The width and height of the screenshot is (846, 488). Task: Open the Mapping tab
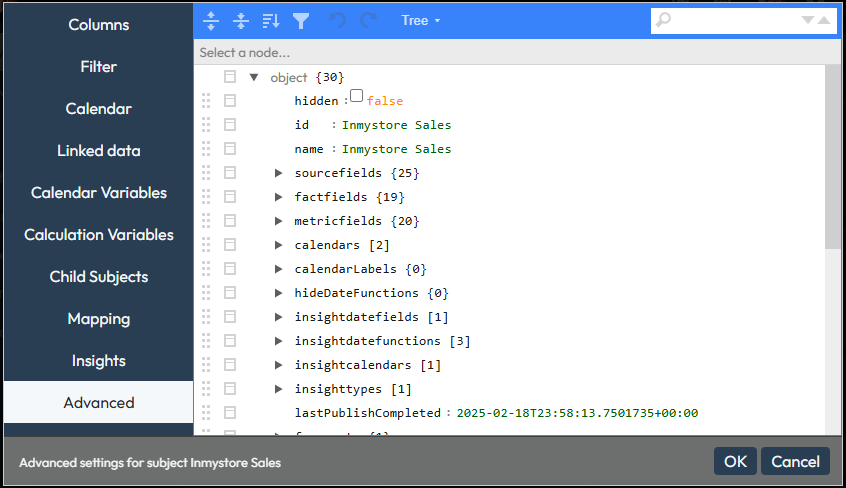click(x=98, y=319)
